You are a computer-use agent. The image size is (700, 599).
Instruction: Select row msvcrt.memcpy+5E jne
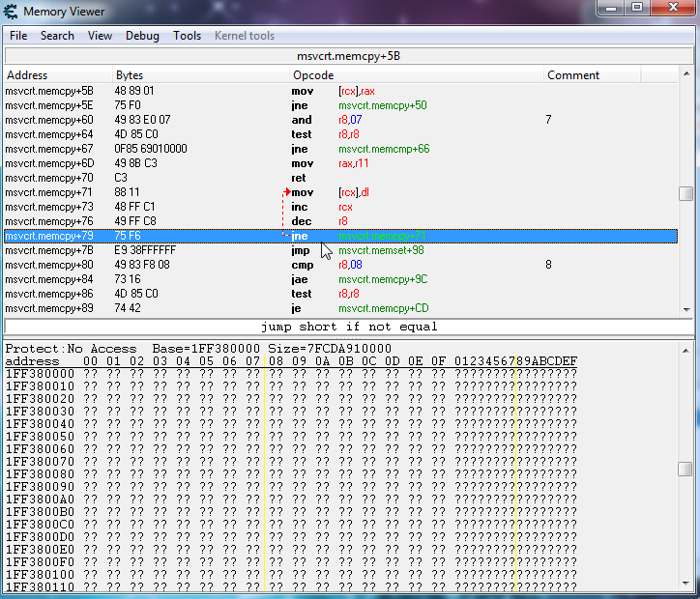[340, 105]
